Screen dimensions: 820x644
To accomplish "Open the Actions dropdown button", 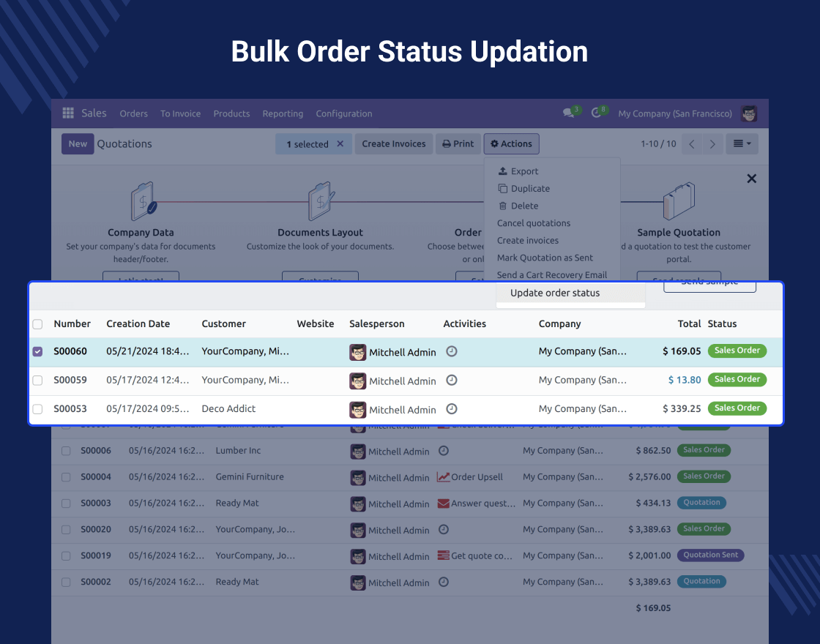I will pyautogui.click(x=512, y=143).
